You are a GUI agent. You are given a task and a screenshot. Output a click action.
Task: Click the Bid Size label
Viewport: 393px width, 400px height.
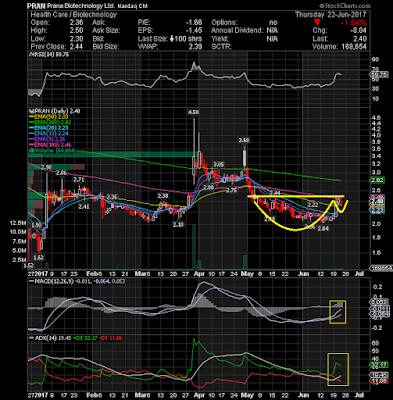point(105,47)
